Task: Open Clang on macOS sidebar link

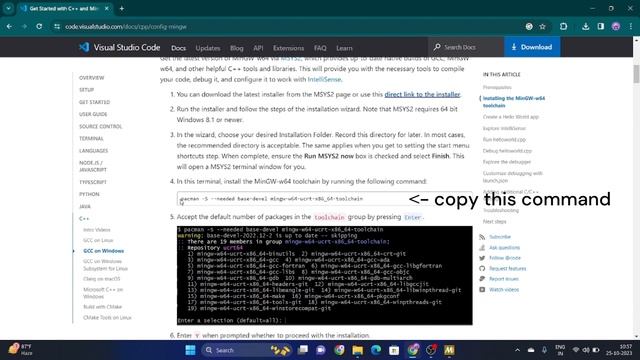Action: (102, 279)
